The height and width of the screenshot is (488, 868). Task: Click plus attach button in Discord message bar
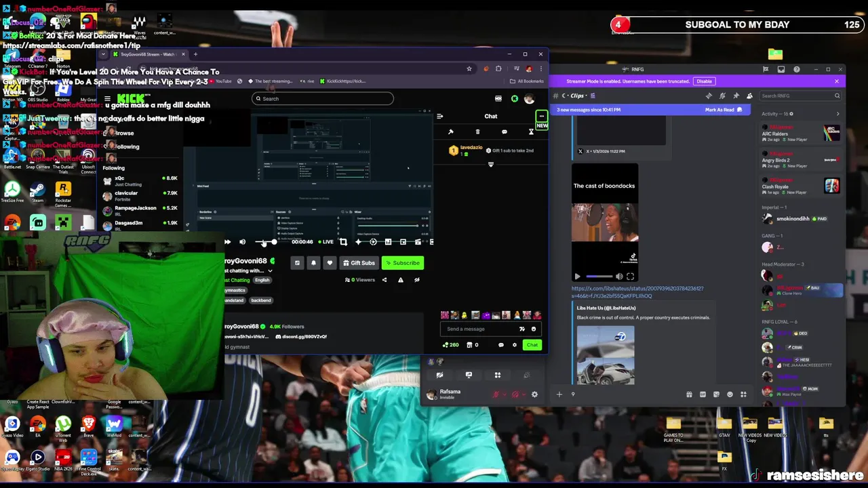[x=559, y=394]
